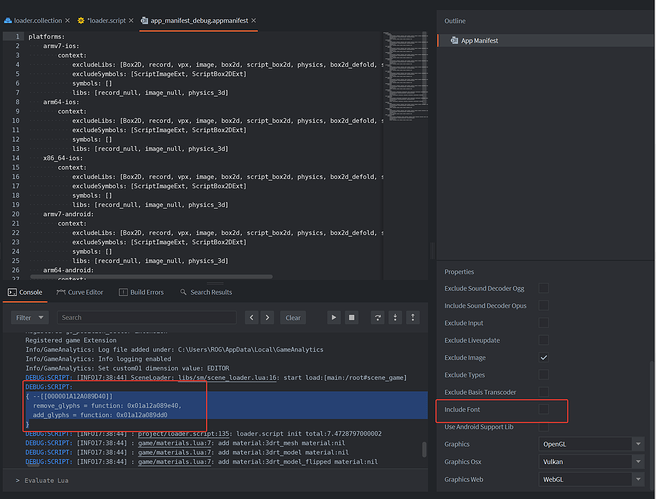The width and height of the screenshot is (656, 499).
Task: Close the loader.collection tab
Action: tap(67, 20)
